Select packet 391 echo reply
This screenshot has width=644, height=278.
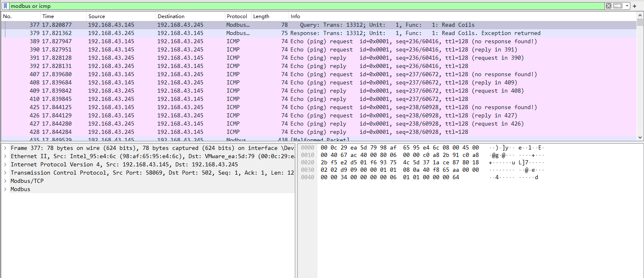[x=319, y=58]
